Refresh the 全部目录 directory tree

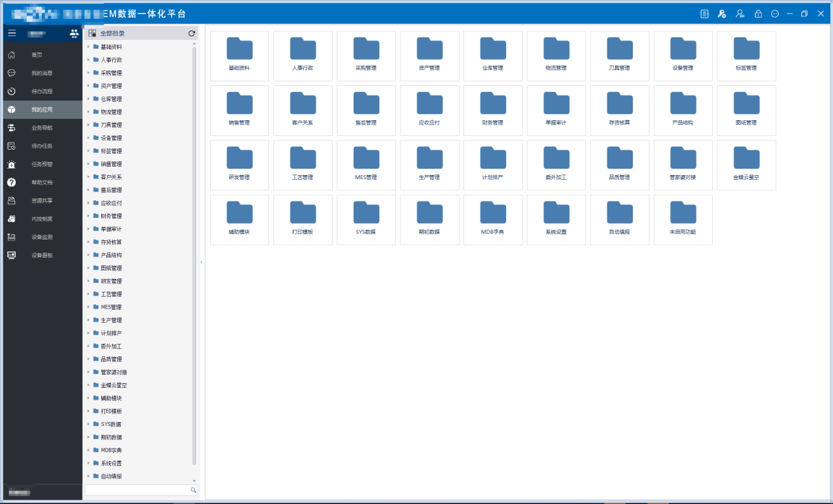coord(192,33)
